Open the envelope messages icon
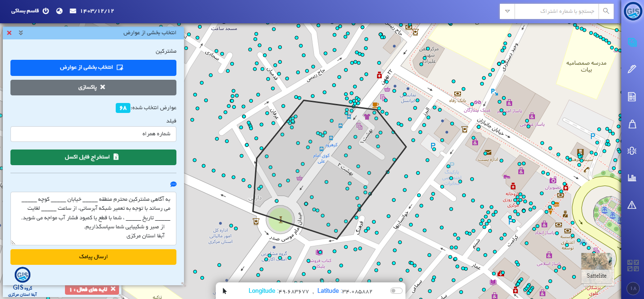Screen dimensions: 644x299 (x=73, y=11)
